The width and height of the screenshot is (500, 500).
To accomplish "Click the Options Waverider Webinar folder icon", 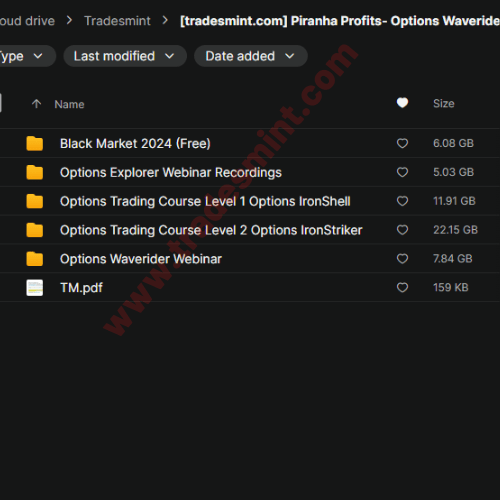I will click(x=35, y=259).
